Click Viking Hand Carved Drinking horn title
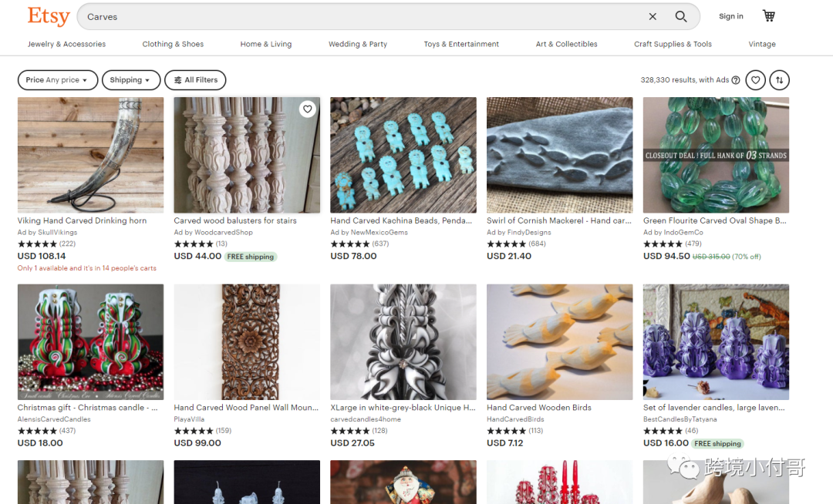 [x=82, y=220]
